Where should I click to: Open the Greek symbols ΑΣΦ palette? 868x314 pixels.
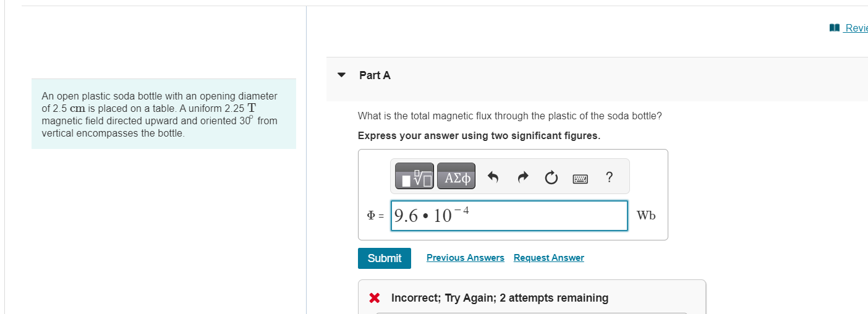(x=456, y=177)
